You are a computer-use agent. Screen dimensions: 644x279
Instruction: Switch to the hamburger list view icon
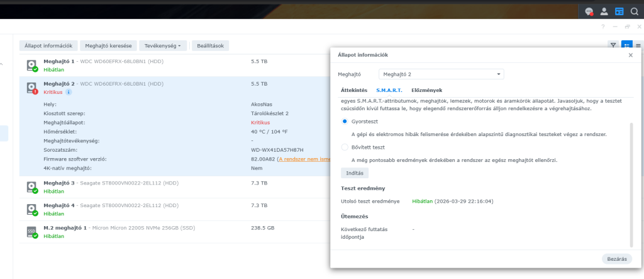point(638,45)
